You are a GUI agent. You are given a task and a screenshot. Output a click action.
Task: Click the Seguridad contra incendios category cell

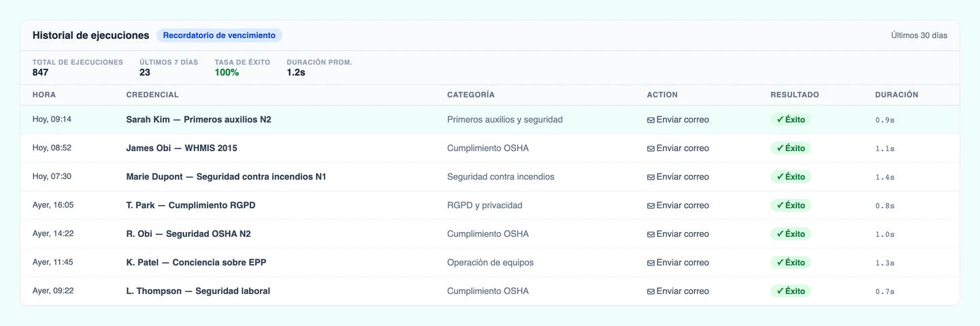(501, 176)
